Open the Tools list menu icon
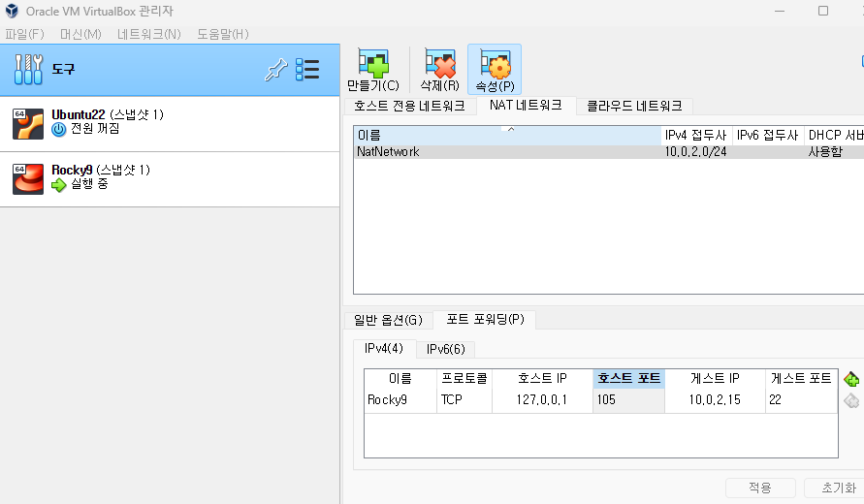This screenshot has width=864, height=504. 307,70
